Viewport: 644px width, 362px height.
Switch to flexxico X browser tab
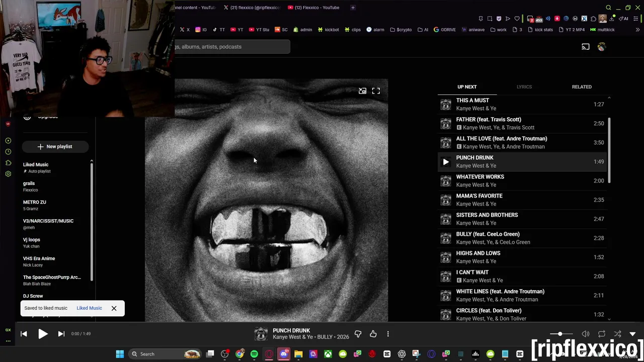coord(252,8)
